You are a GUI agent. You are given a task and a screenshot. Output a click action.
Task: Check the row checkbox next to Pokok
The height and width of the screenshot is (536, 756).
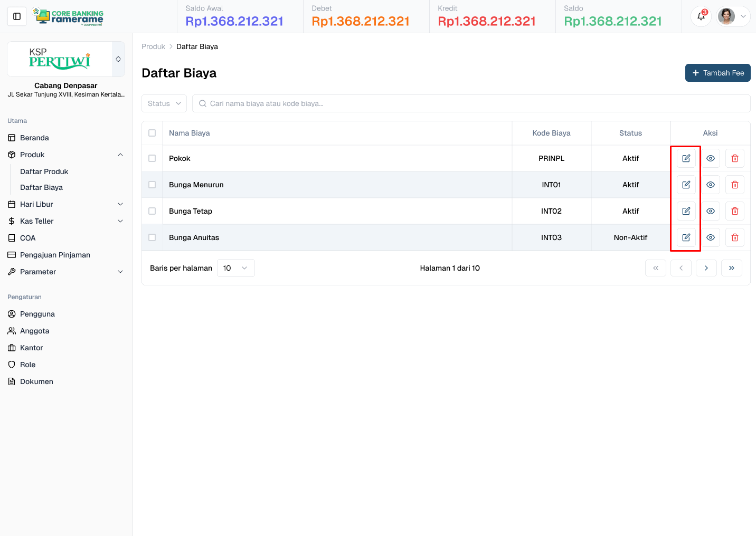pyautogui.click(x=152, y=158)
